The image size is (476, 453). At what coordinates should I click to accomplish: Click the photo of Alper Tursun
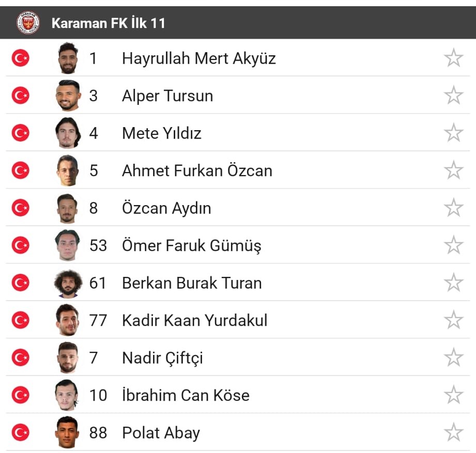click(67, 96)
